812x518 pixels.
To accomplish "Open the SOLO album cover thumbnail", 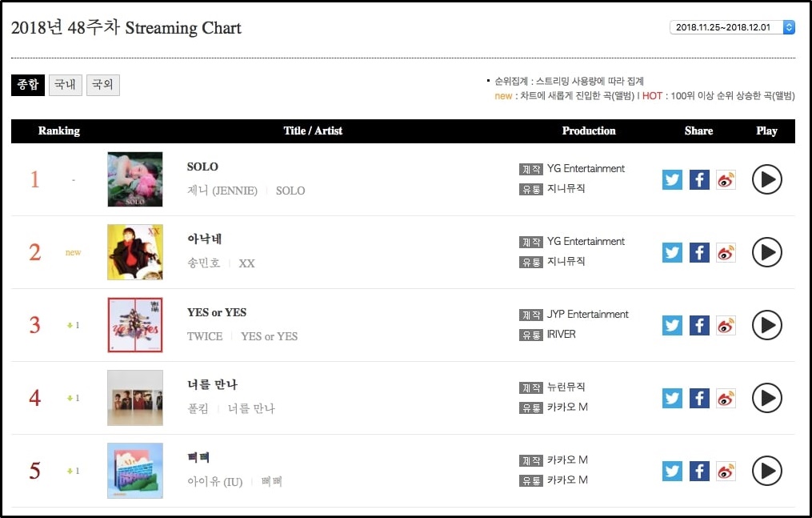I will (135, 179).
